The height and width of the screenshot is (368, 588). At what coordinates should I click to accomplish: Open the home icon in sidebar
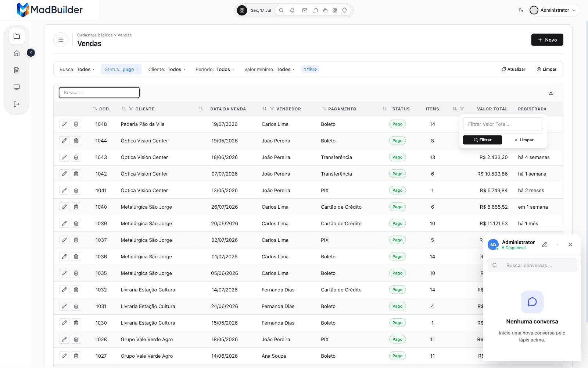[x=17, y=53]
